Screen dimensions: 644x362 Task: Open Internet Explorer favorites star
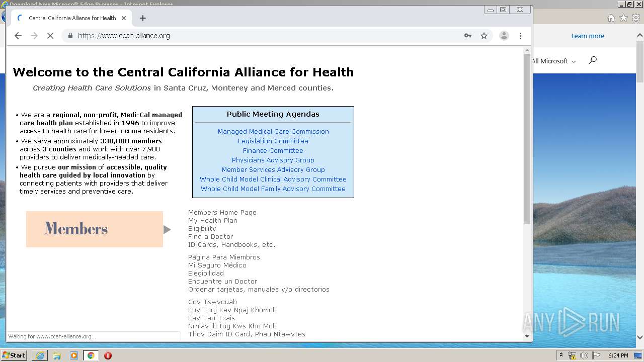pyautogui.click(x=624, y=18)
